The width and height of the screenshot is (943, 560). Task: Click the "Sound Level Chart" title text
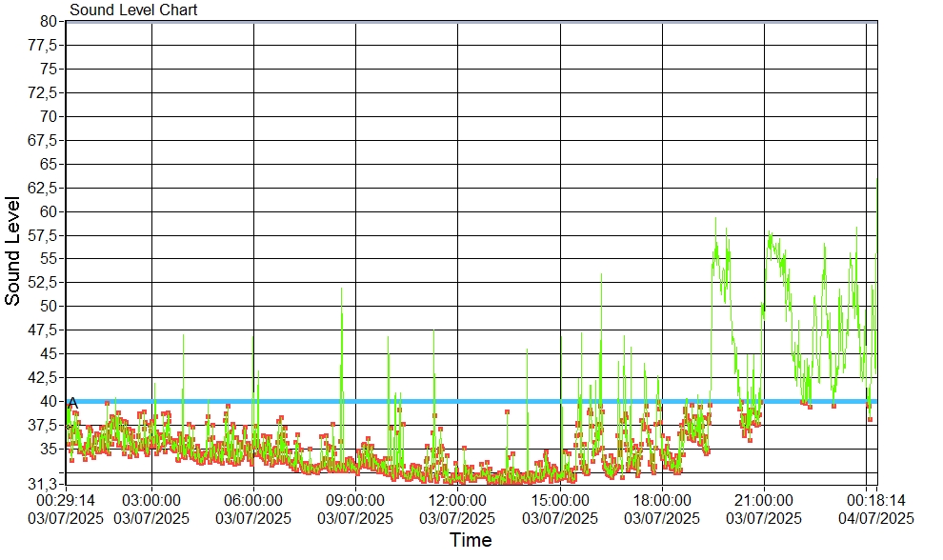(133, 10)
